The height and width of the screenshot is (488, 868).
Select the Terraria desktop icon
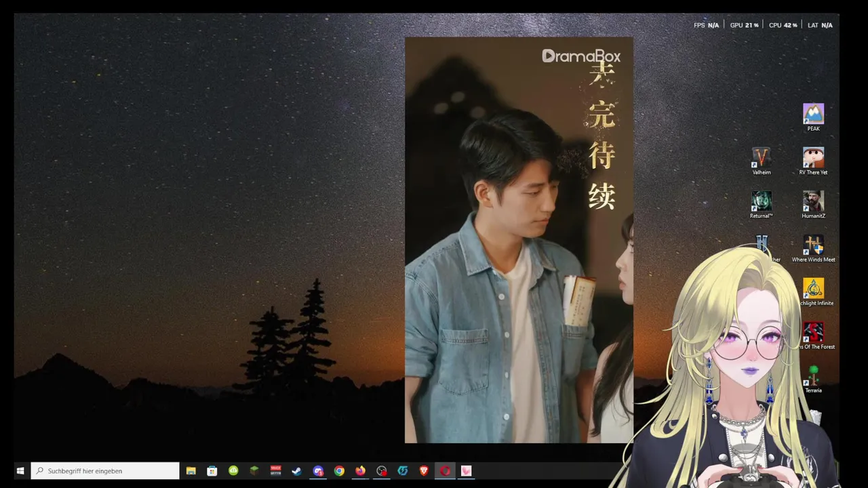point(813,380)
